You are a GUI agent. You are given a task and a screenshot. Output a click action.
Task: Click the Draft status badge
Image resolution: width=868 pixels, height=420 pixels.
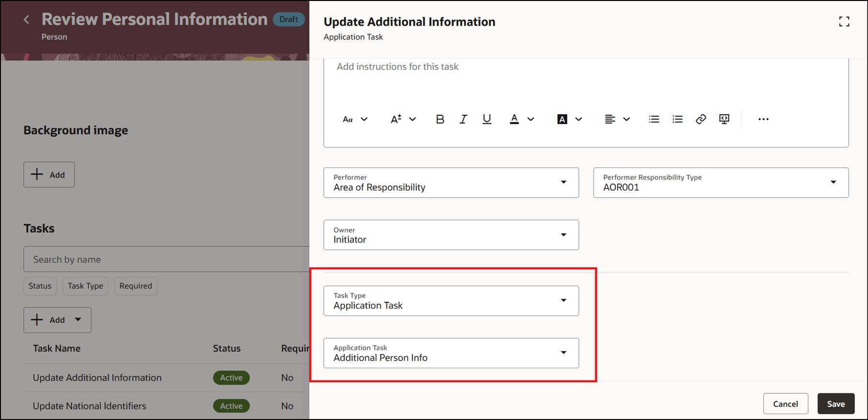tap(289, 19)
